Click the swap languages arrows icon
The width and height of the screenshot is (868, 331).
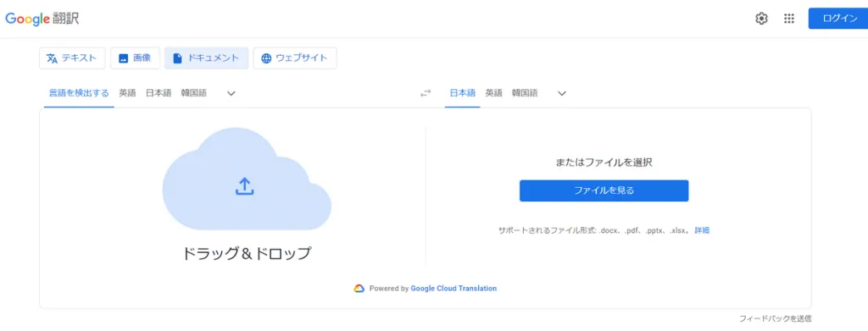click(426, 93)
